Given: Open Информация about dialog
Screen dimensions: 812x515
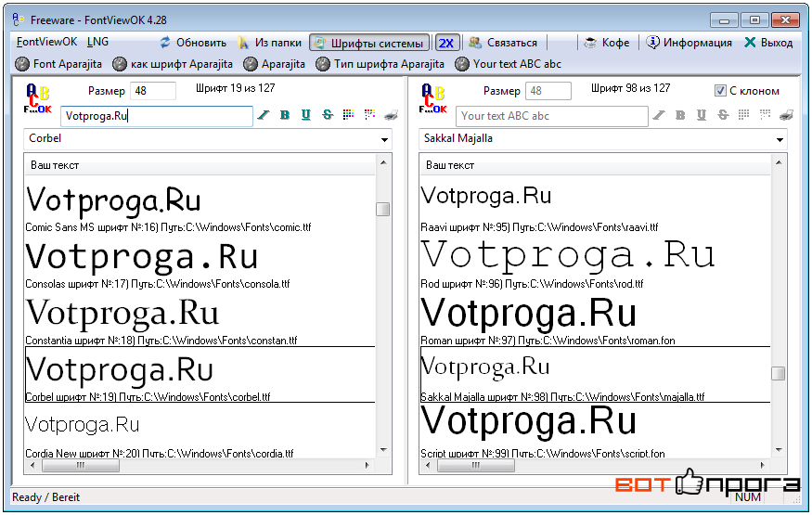Looking at the screenshot, I should [x=689, y=43].
